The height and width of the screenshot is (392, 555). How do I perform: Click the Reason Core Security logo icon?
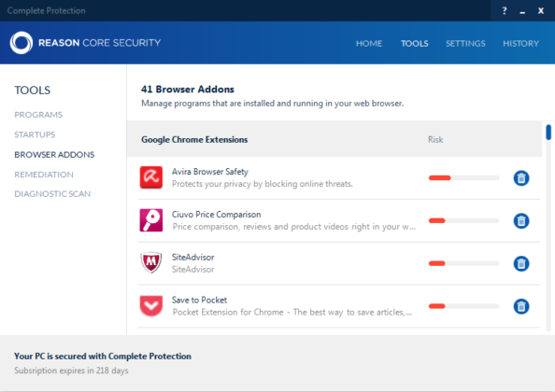click(x=21, y=43)
